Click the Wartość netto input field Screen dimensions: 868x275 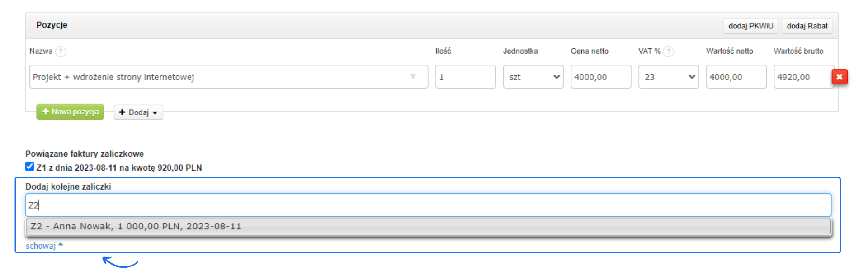pyautogui.click(x=736, y=77)
